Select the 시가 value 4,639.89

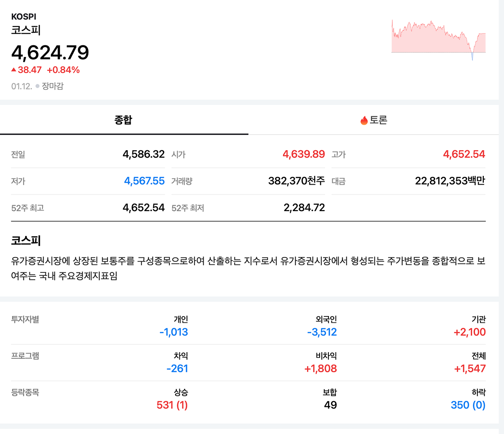coord(304,154)
